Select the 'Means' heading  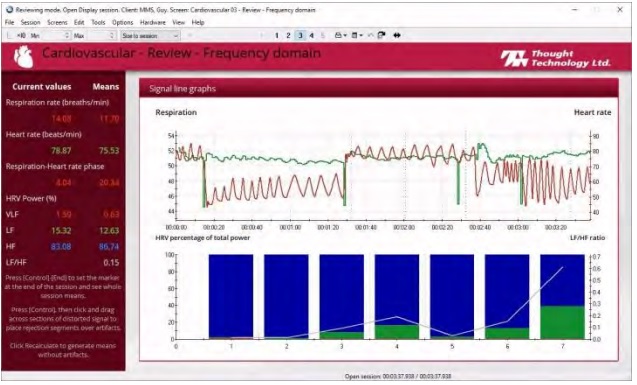pos(106,87)
